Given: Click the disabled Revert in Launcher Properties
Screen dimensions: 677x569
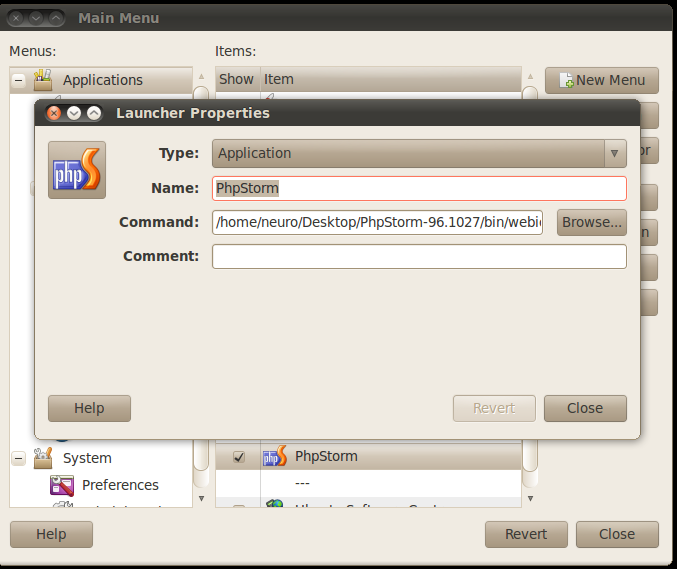Looking at the screenshot, I should point(494,408).
